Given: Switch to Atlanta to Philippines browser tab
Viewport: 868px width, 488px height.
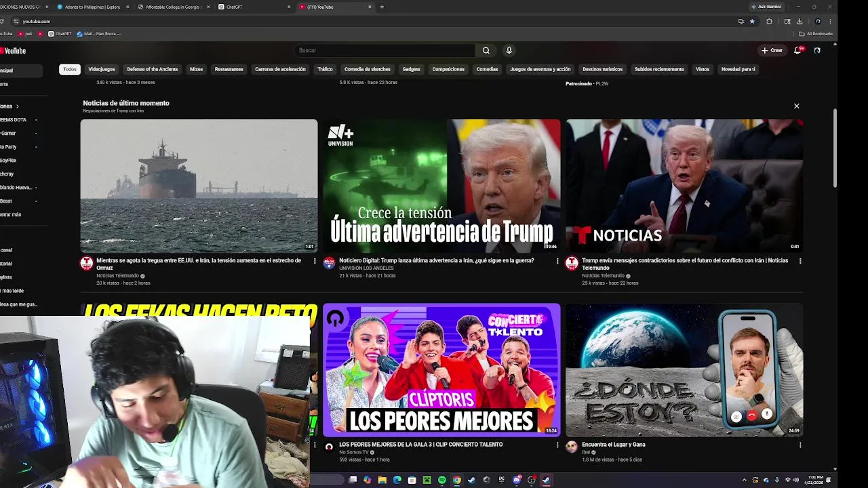Looking at the screenshot, I should coord(93,7).
